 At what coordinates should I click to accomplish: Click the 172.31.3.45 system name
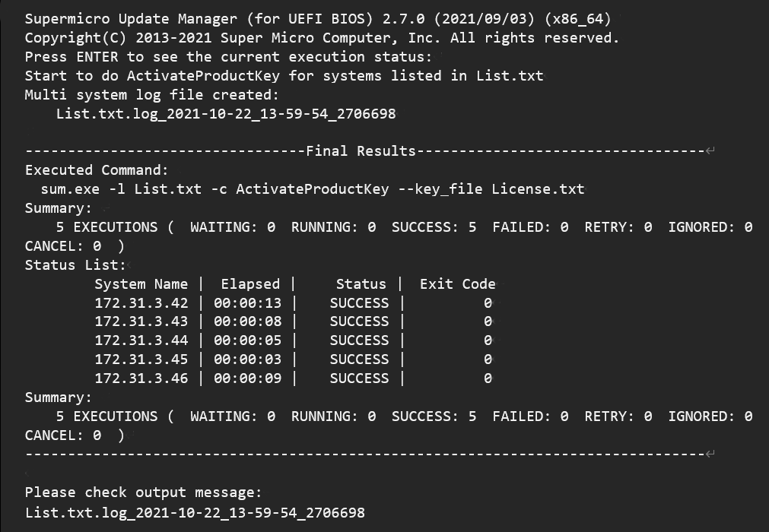141,359
